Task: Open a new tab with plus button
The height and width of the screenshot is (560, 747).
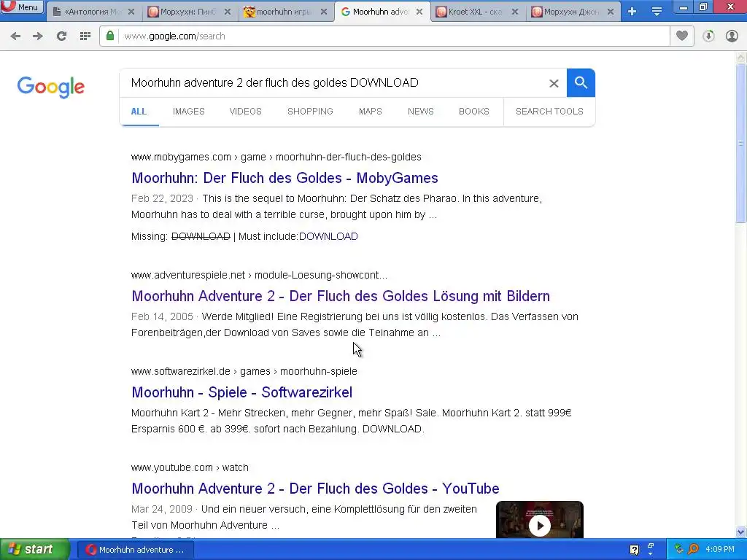Action: (x=632, y=12)
